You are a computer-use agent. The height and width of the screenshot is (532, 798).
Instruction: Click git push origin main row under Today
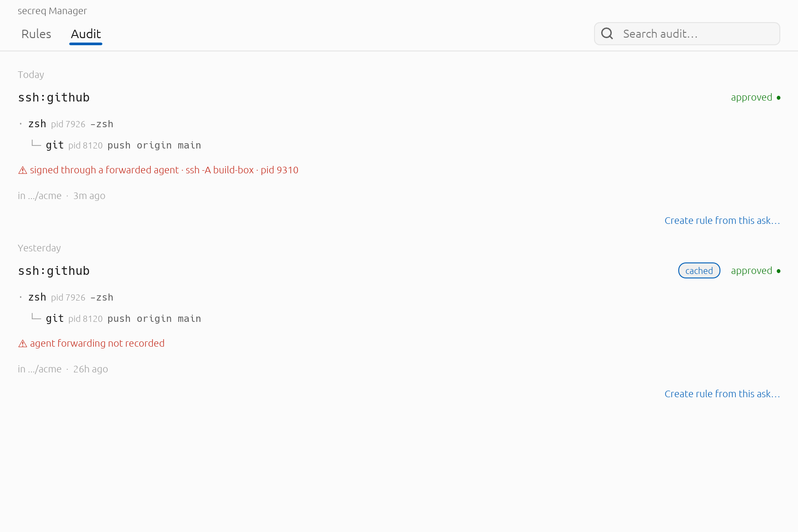point(116,145)
